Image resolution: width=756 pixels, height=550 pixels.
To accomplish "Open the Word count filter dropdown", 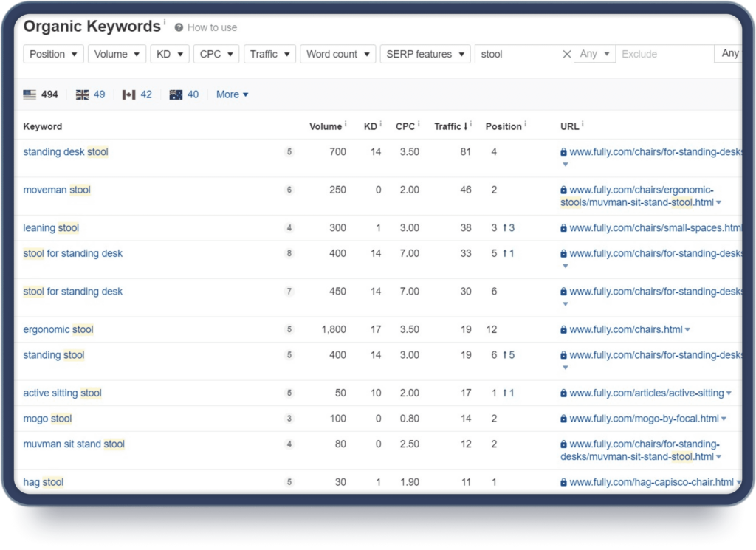I will [337, 54].
